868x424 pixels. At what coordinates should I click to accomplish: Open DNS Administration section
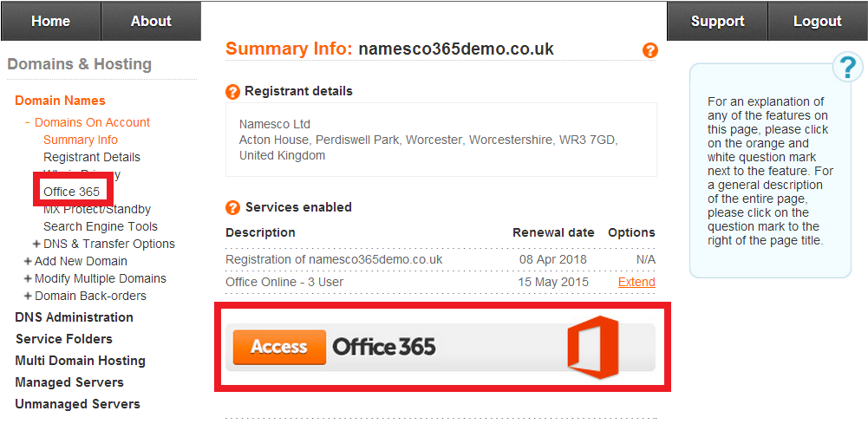(75, 317)
